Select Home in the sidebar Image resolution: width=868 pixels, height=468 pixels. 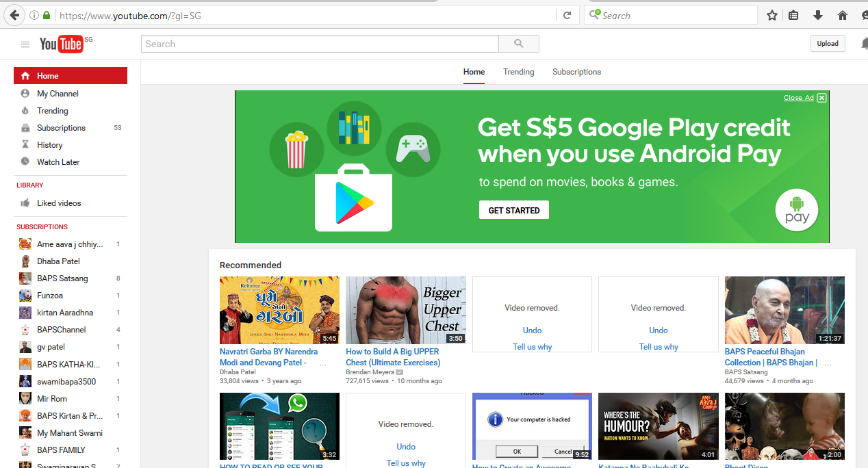[71, 76]
